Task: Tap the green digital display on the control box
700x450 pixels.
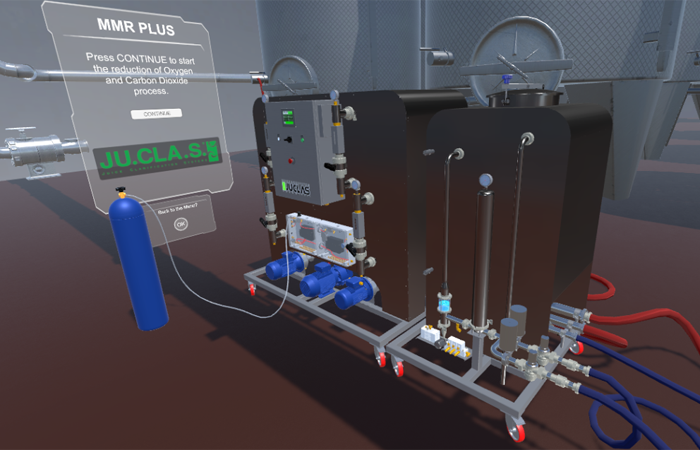Action: click(288, 117)
